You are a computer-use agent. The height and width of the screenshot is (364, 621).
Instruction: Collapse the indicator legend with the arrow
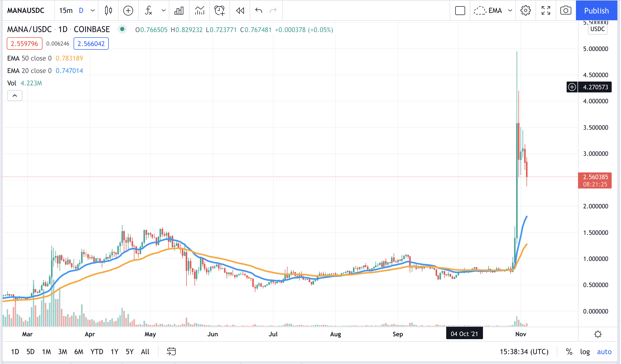(x=15, y=96)
